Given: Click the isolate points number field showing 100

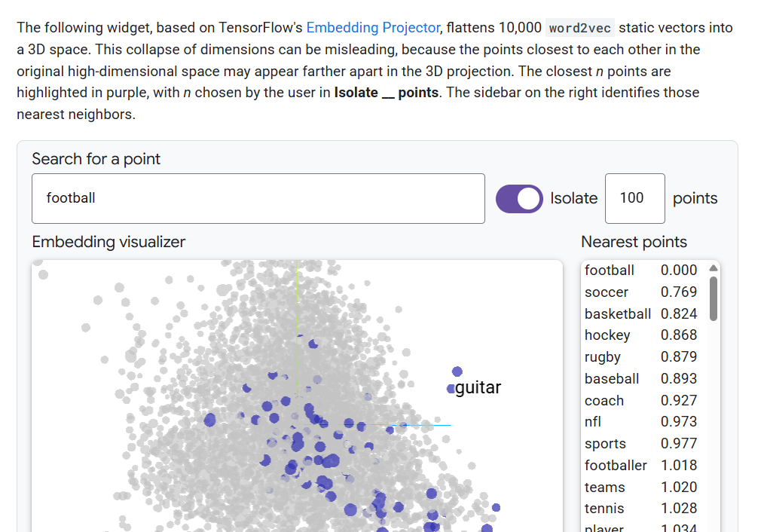Looking at the screenshot, I should [x=634, y=198].
